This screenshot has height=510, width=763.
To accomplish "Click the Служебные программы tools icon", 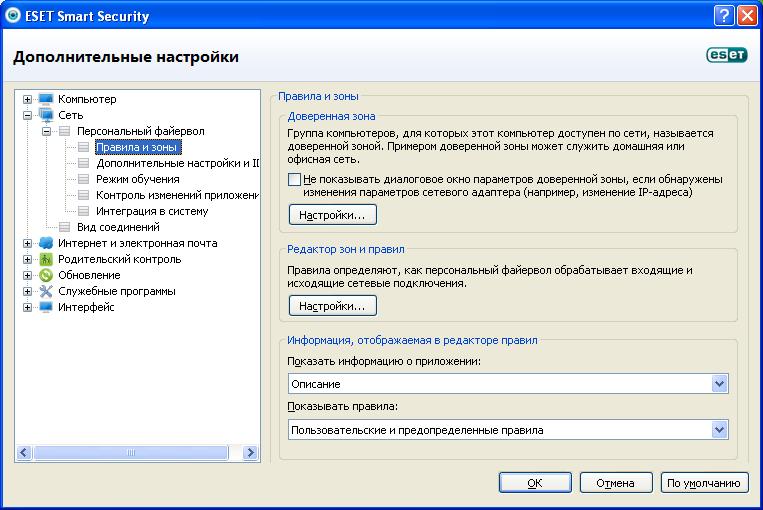I will coord(46,291).
